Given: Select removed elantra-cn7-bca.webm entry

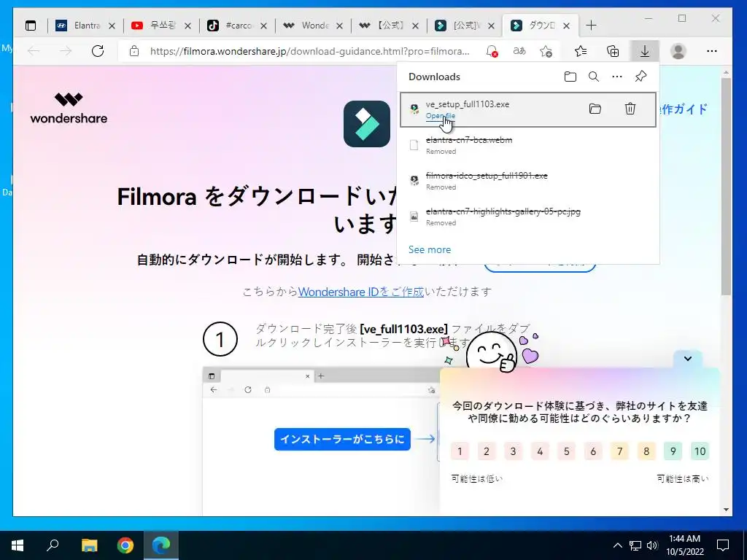Looking at the screenshot, I should point(528,145).
